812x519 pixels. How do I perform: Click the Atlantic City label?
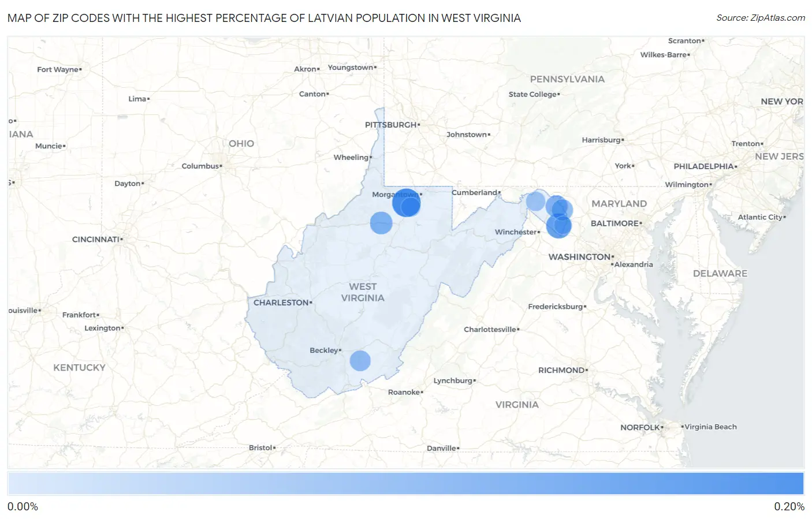pyautogui.click(x=760, y=218)
